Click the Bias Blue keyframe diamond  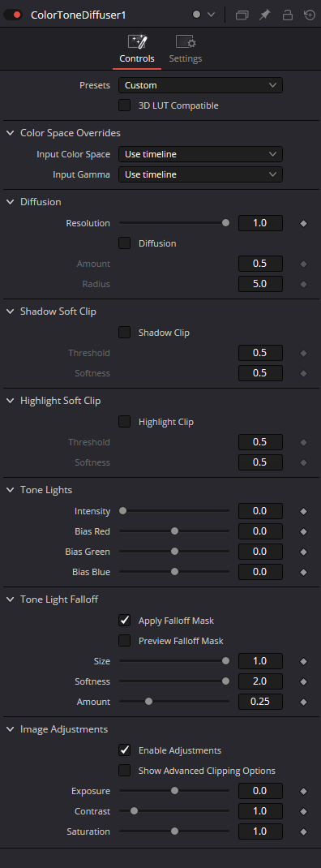[303, 573]
